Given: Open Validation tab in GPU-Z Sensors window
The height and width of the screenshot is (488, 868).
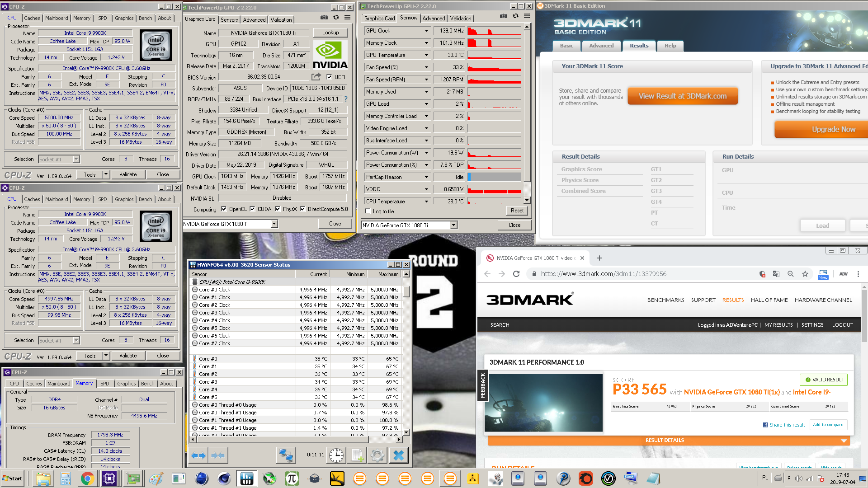Looking at the screenshot, I should [461, 19].
